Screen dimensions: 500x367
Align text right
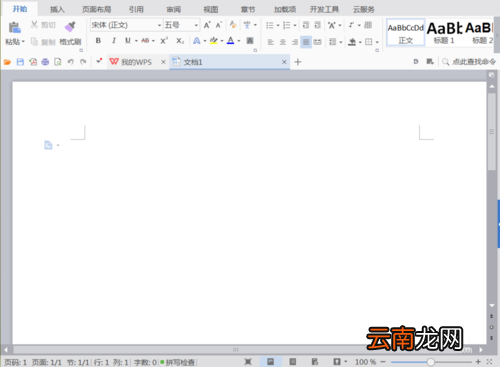(295, 42)
